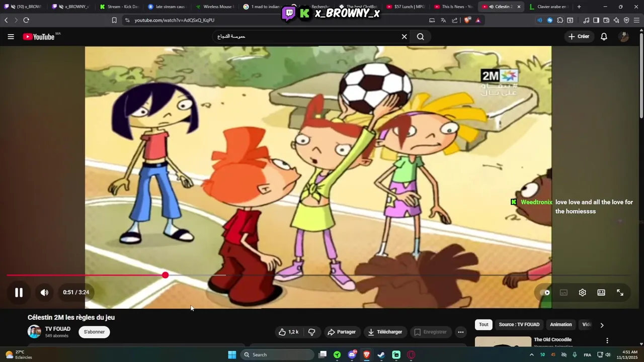The width and height of the screenshot is (644, 362).
Task: Open the video settings gear
Action: (x=582, y=293)
